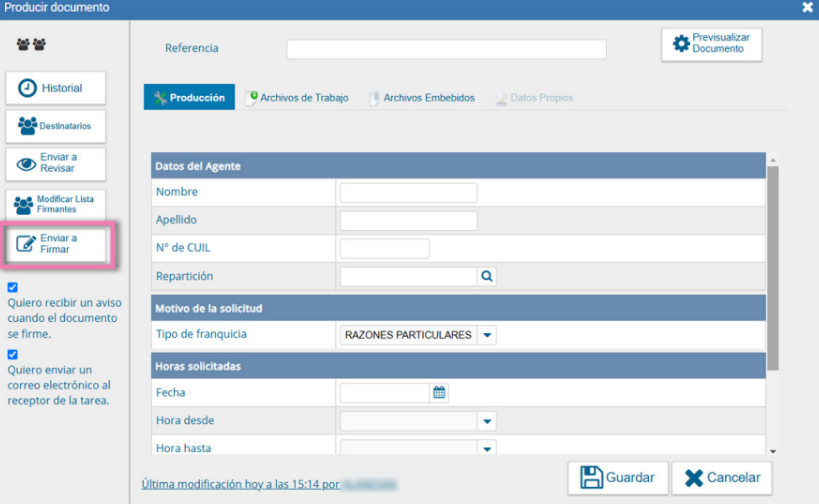Viewport: 819px width, 504px height.
Task: Expand the Hora hasta dropdown
Action: pyautogui.click(x=486, y=448)
